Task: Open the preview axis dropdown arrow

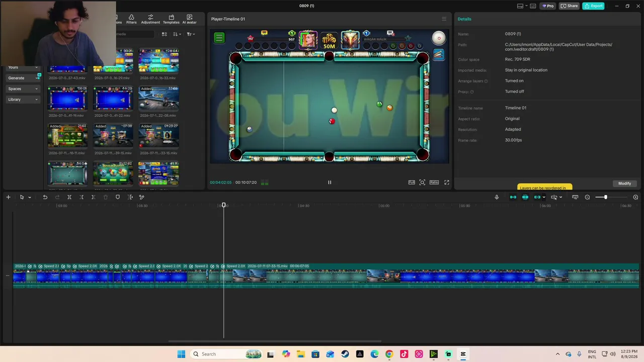Action: tap(560, 197)
